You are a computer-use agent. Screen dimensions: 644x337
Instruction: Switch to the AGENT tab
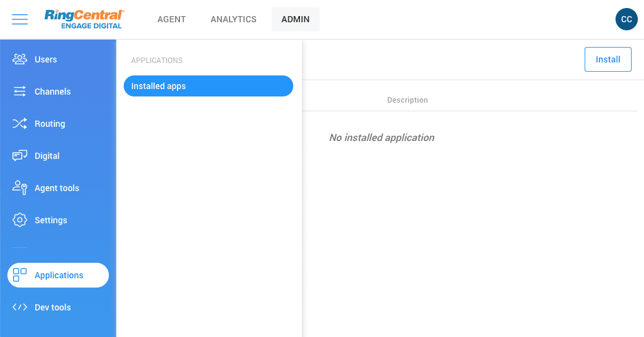pos(171,19)
